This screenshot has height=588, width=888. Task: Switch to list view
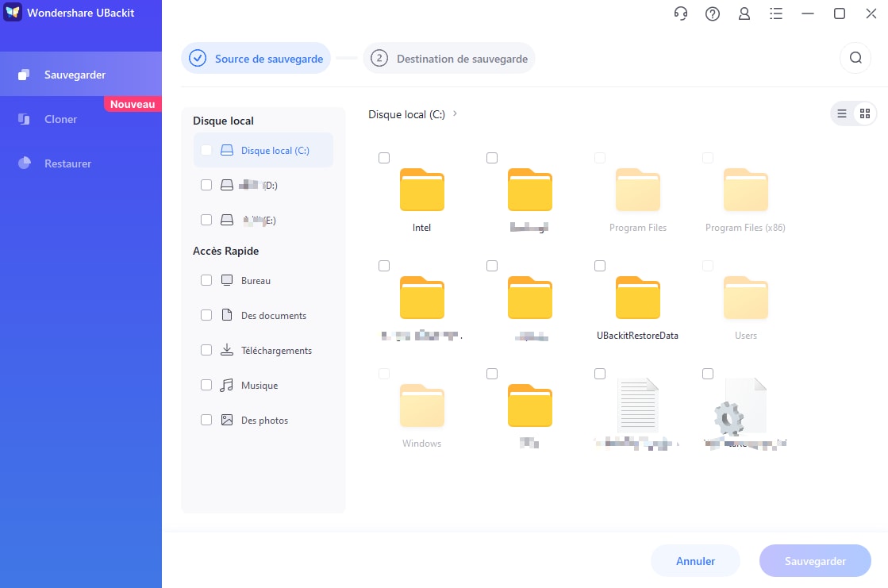tap(842, 113)
